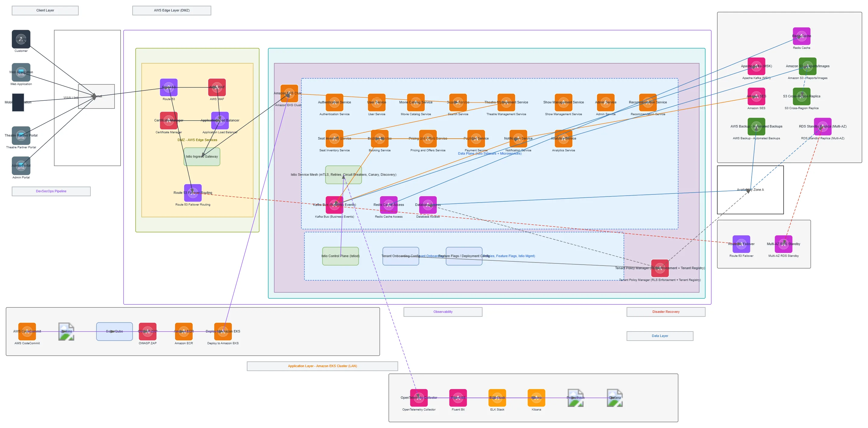Select the Web Application node icon
Screen dimensions: 868x428
(21, 72)
